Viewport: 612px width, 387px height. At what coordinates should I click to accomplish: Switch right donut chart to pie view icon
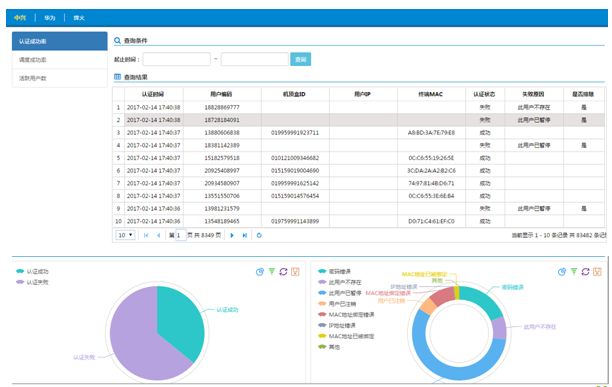[562, 272]
